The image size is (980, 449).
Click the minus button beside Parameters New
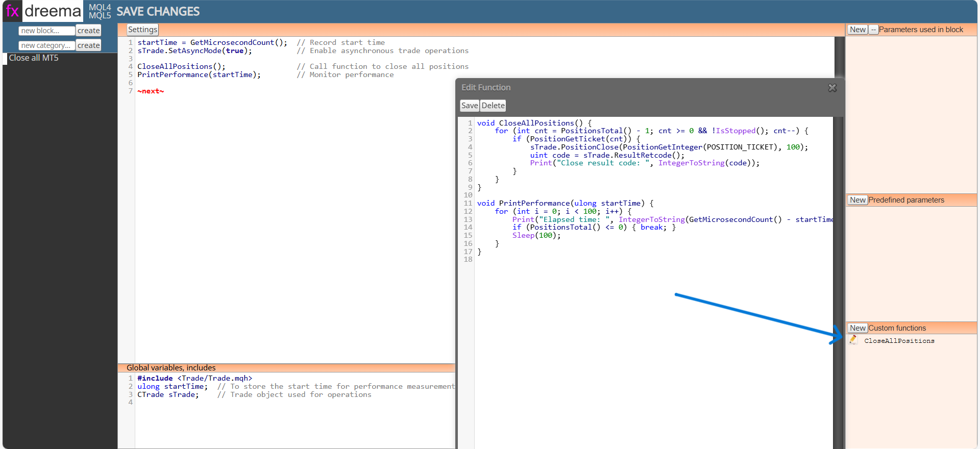point(873,30)
